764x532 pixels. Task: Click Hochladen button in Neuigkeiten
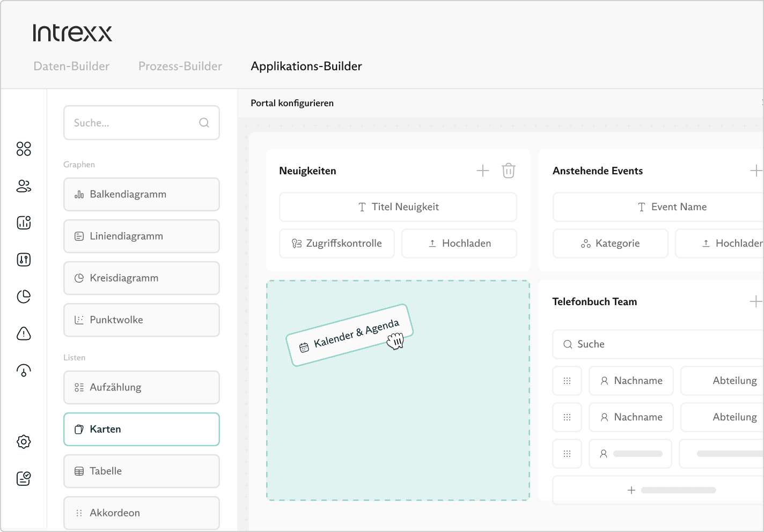tap(459, 243)
